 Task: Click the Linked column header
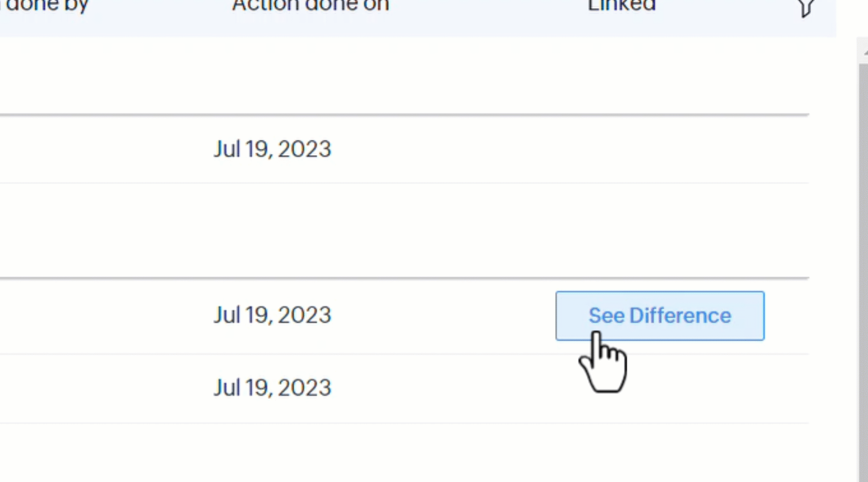[x=621, y=5]
